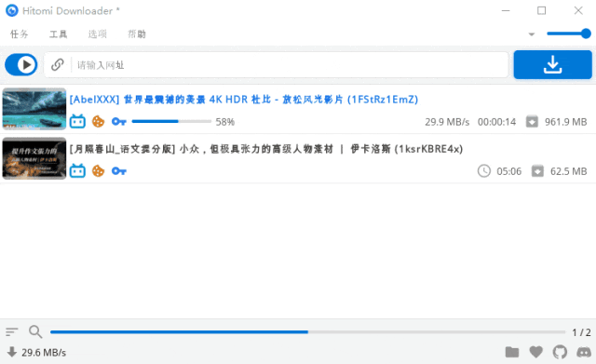Open the downloads folder icon at bottom right

pos(512,352)
